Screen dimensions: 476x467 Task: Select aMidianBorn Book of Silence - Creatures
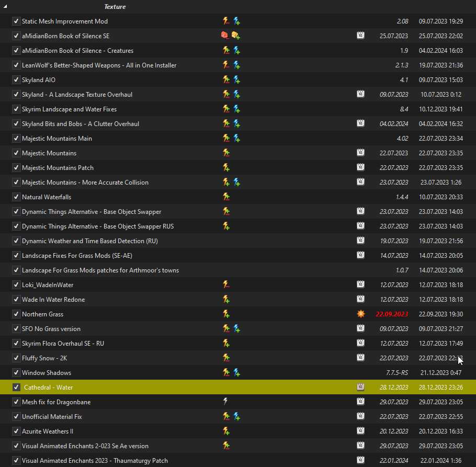pos(78,51)
